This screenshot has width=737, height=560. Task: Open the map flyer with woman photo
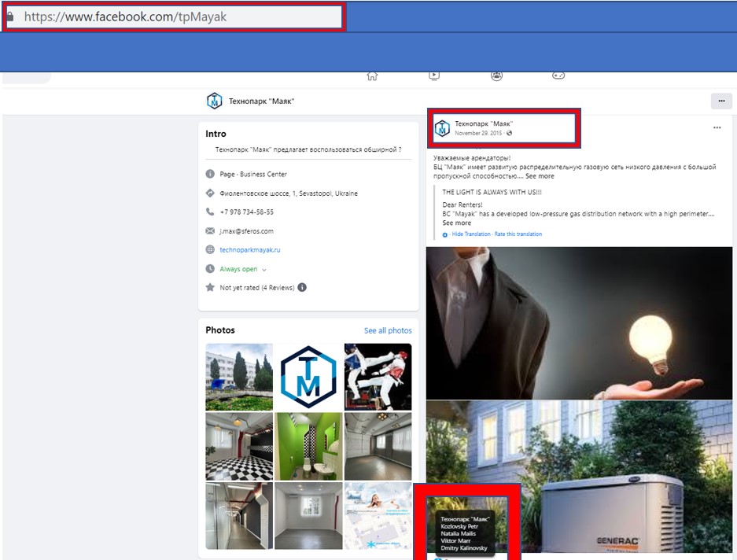point(378,516)
